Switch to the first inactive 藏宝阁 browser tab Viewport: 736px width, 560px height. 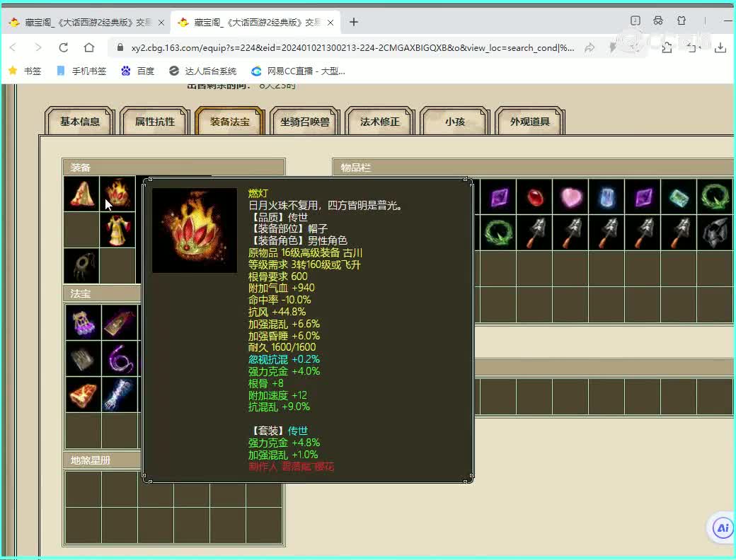tap(87, 23)
